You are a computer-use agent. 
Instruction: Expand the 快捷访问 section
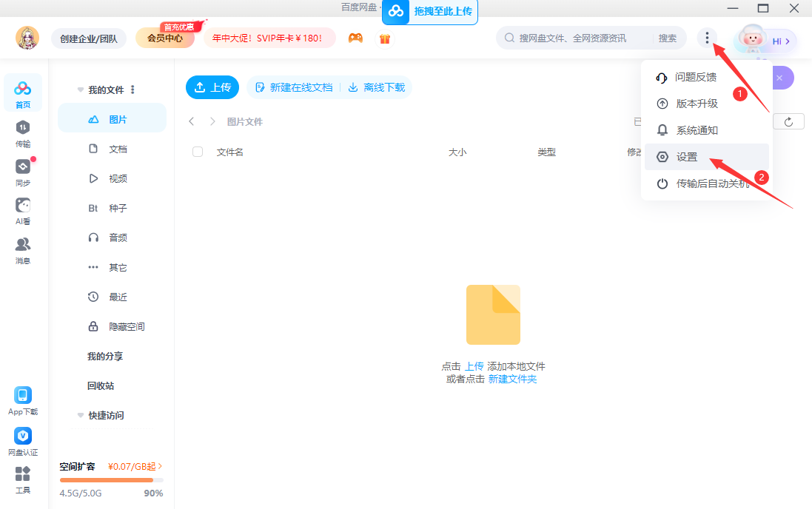coord(79,415)
